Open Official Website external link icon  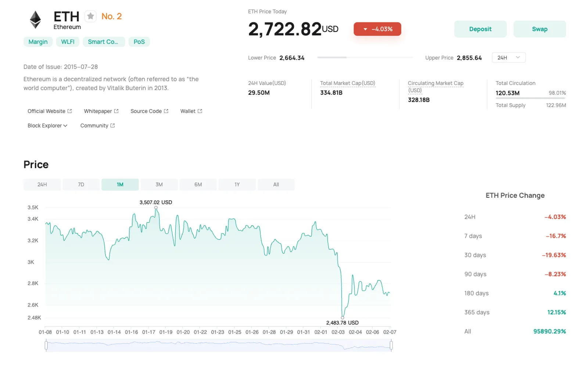click(x=70, y=111)
